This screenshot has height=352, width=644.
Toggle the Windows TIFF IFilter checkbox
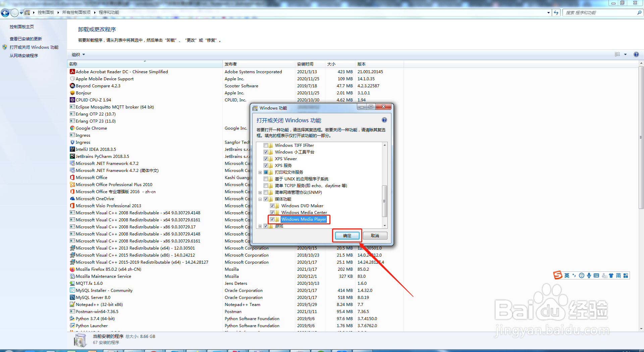pos(266,145)
